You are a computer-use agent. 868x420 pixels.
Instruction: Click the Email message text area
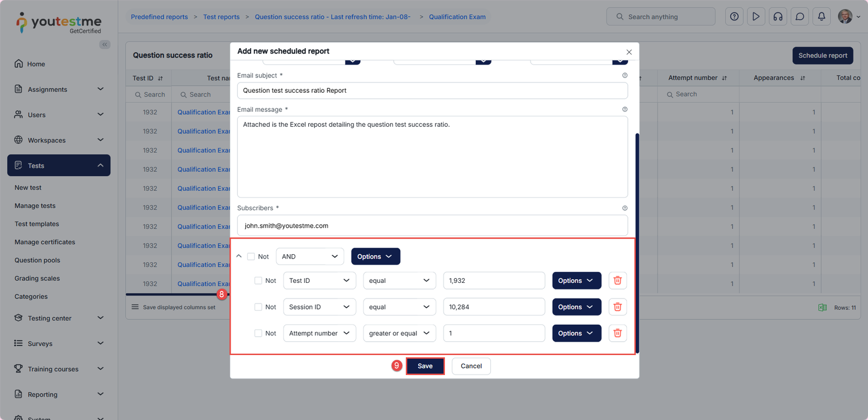[x=432, y=157]
